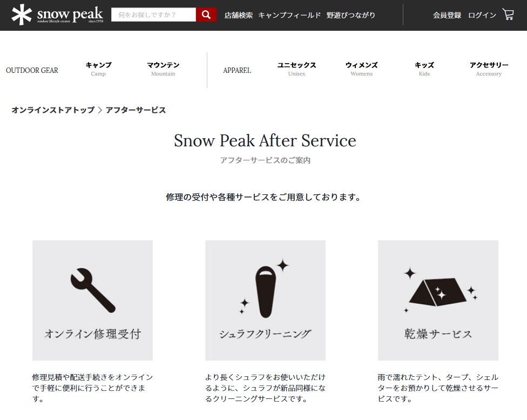527x420 pixels.
Task: Open the キッズ Kids apparel menu
Action: pyautogui.click(x=424, y=69)
